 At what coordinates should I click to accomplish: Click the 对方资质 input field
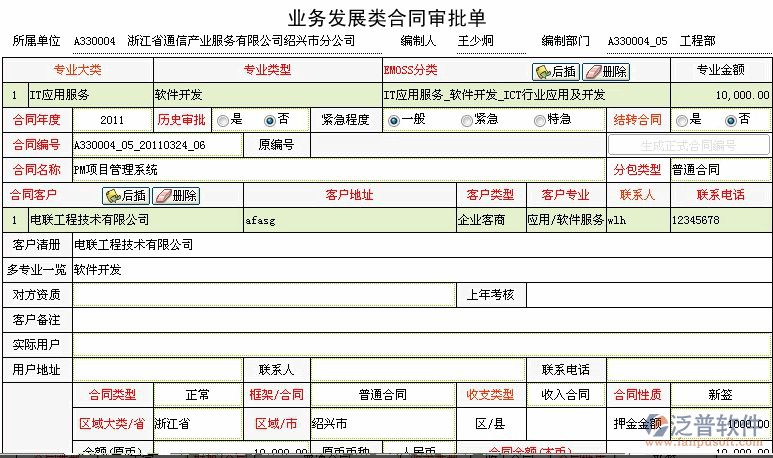[263, 294]
